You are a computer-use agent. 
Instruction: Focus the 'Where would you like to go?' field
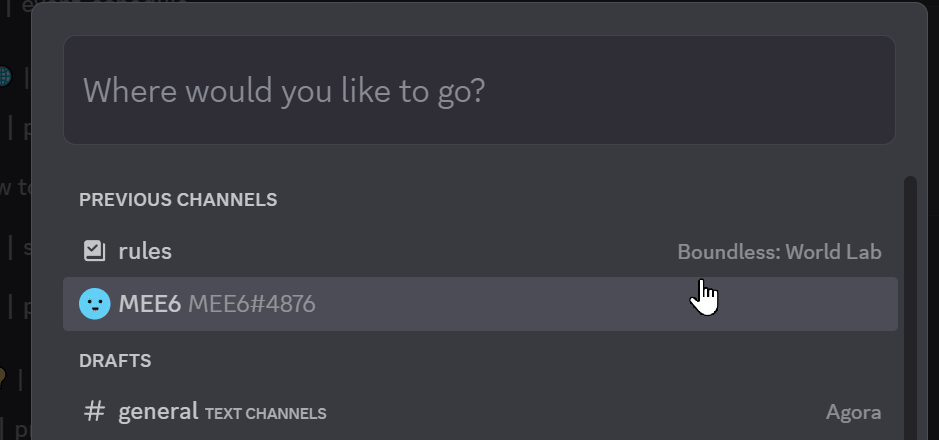(479, 91)
